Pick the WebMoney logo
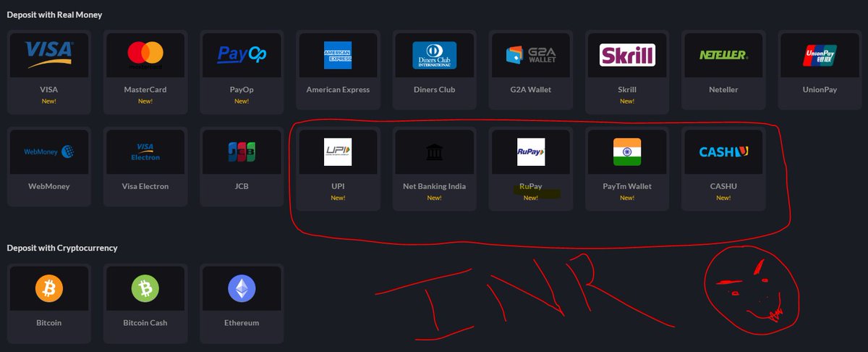Screen dimensions: 868x352 point(49,152)
